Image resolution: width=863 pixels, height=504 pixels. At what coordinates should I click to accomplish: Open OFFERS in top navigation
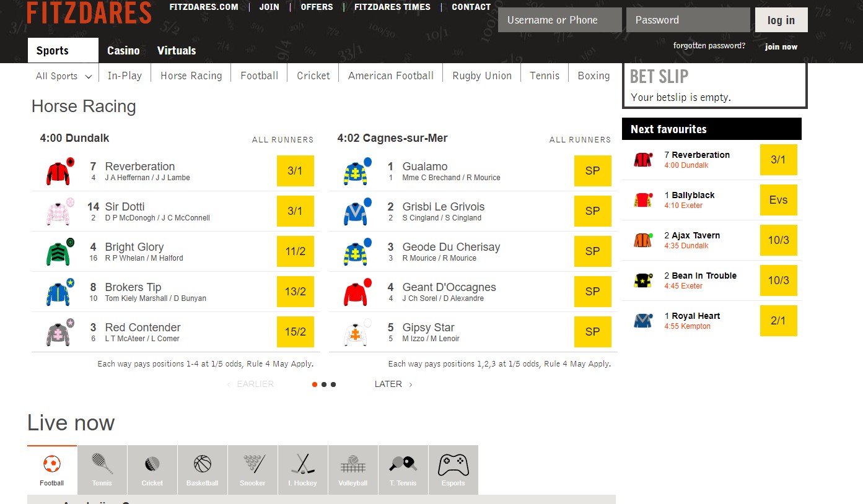tap(317, 7)
